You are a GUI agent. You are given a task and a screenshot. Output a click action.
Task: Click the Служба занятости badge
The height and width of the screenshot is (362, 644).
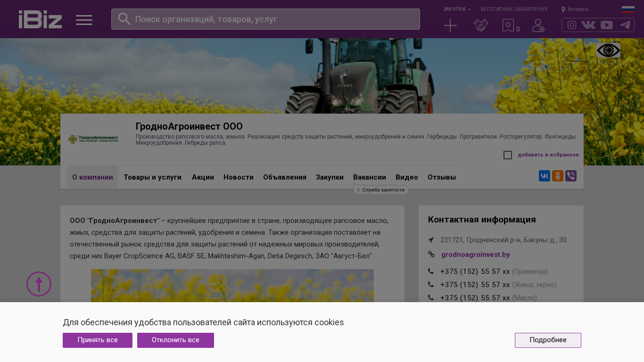pyautogui.click(x=381, y=189)
